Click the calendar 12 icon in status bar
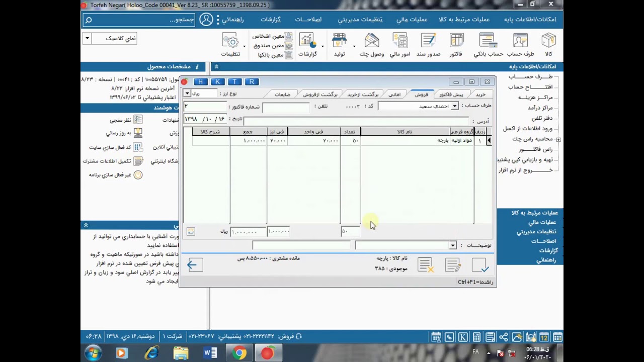 544,337
